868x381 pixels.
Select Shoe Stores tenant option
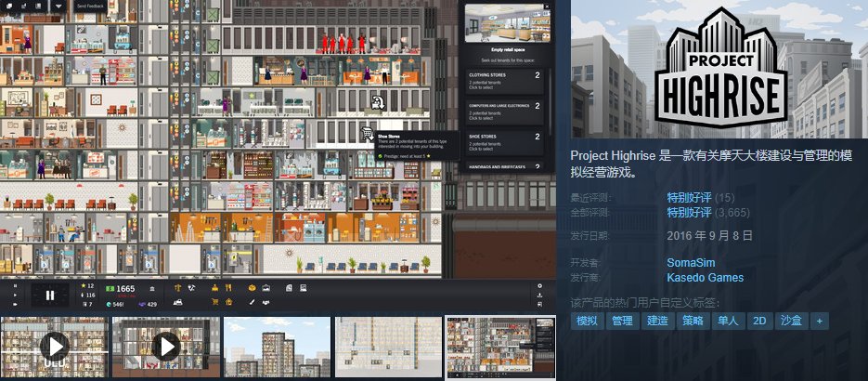[504, 143]
